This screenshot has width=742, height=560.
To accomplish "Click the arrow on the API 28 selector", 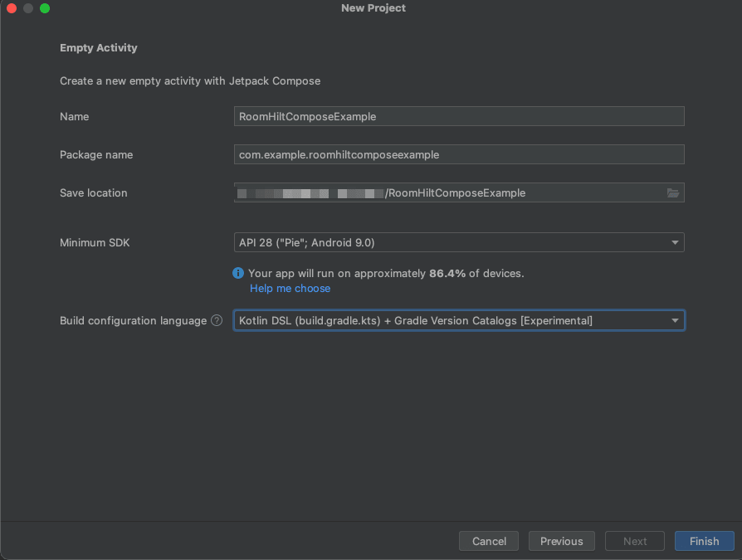I will tap(675, 243).
